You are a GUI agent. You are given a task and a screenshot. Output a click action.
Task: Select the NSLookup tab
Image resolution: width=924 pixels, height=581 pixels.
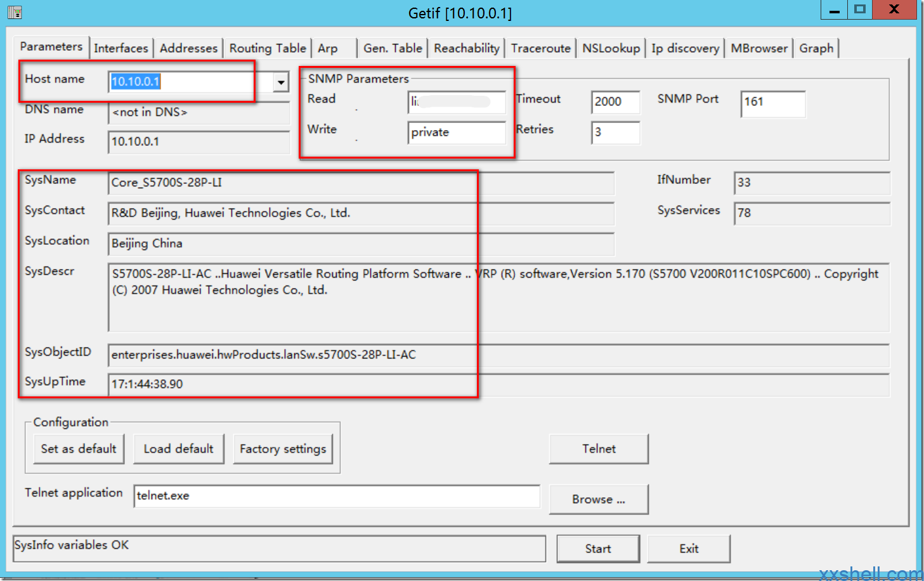click(x=611, y=48)
